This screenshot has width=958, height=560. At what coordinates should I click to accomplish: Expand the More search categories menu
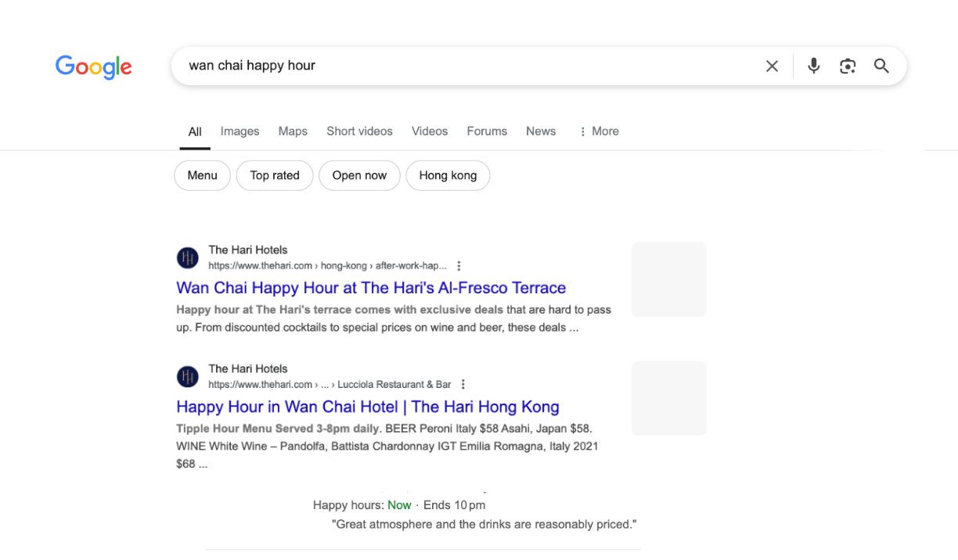(599, 131)
